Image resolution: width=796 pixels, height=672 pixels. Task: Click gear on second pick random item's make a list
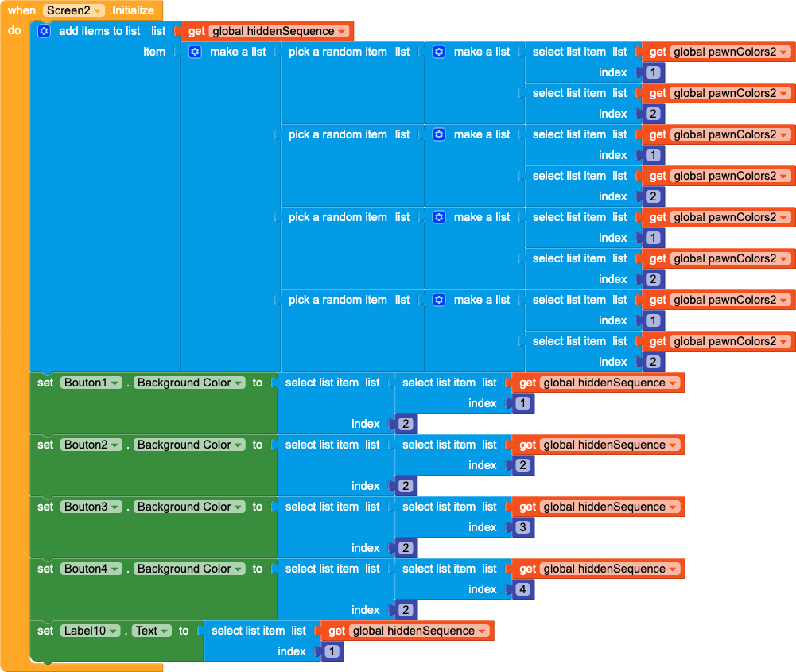tap(439, 134)
